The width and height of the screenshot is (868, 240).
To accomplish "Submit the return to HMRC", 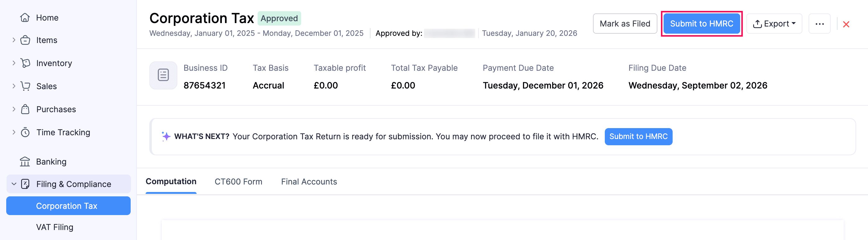I will [x=702, y=24].
